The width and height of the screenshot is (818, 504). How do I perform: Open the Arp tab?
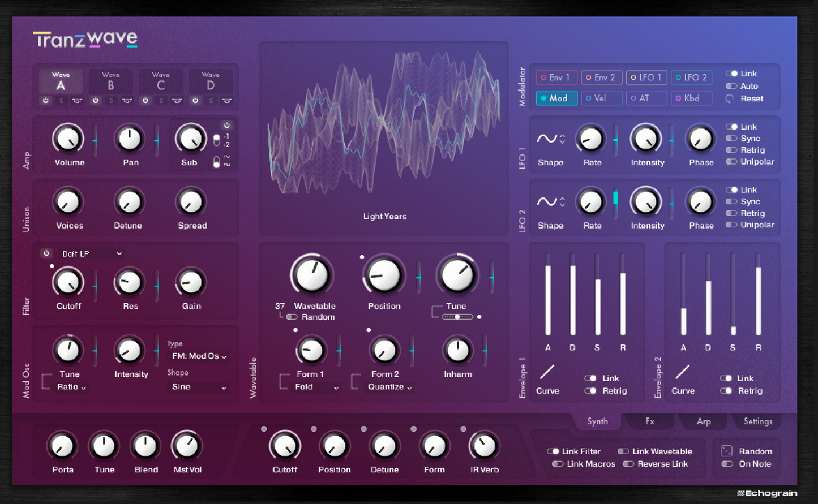click(704, 421)
